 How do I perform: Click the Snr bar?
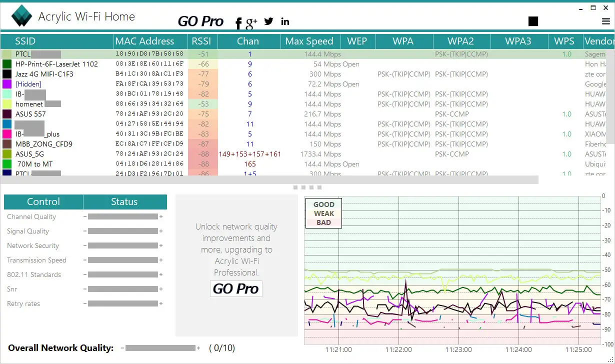123,289
